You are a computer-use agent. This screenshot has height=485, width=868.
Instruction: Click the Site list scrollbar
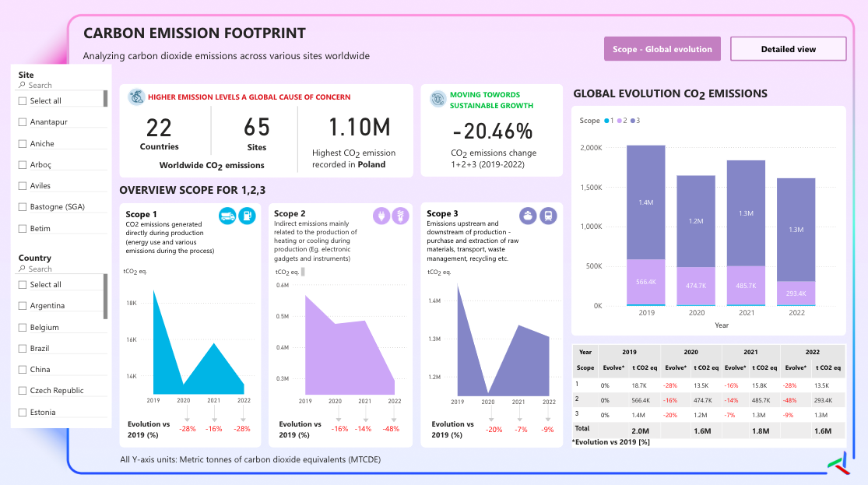(105, 99)
